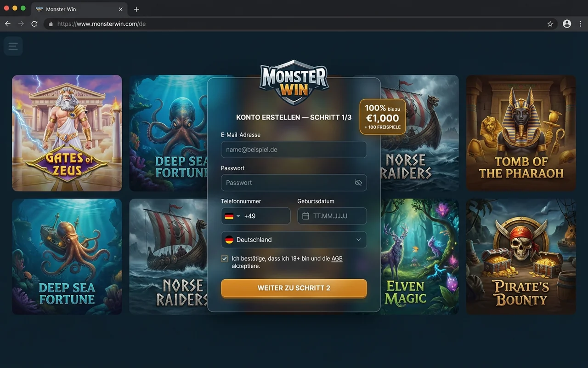This screenshot has width=588, height=368.
Task: Reload the page
Action: [x=34, y=24]
